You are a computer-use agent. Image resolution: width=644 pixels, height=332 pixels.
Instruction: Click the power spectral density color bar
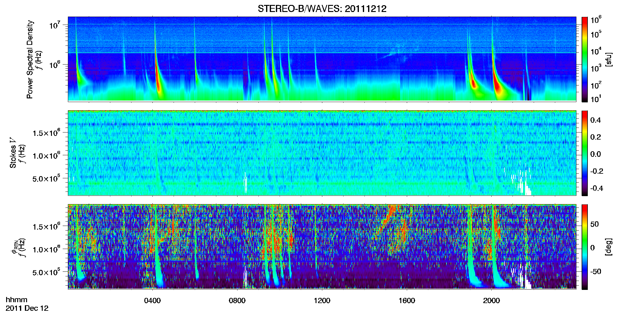[584, 59]
